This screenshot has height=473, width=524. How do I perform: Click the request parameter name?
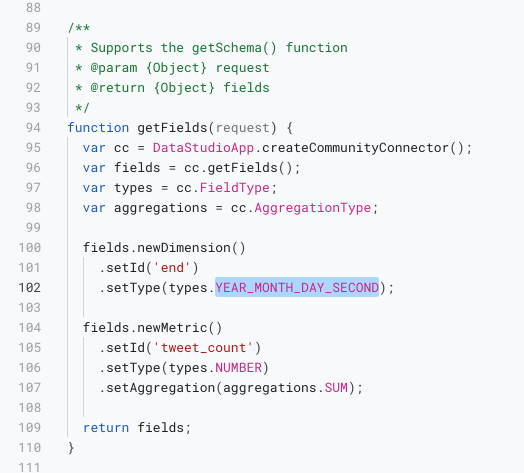pyautogui.click(x=242, y=128)
